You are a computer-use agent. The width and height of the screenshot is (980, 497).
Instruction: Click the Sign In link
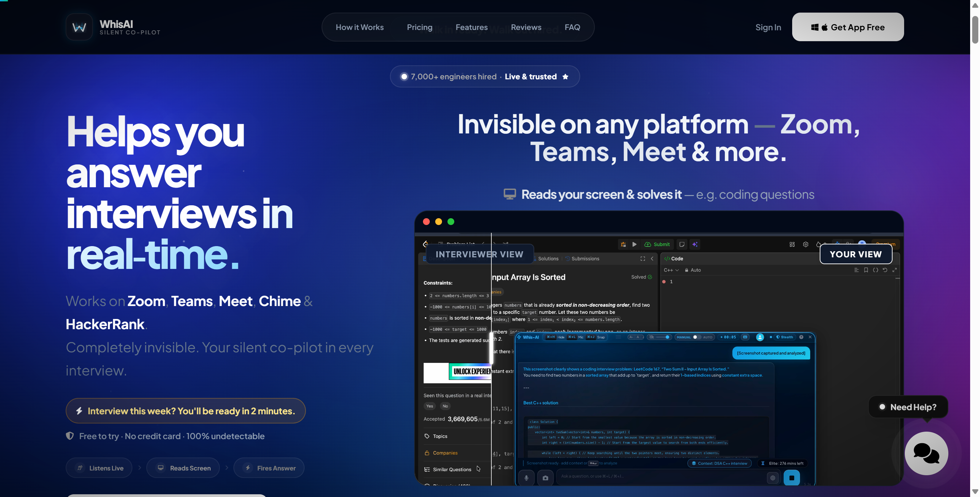click(768, 27)
